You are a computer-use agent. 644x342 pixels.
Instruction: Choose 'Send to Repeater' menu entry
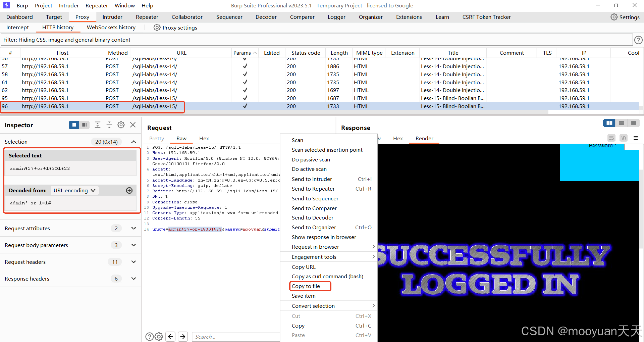click(x=329, y=189)
